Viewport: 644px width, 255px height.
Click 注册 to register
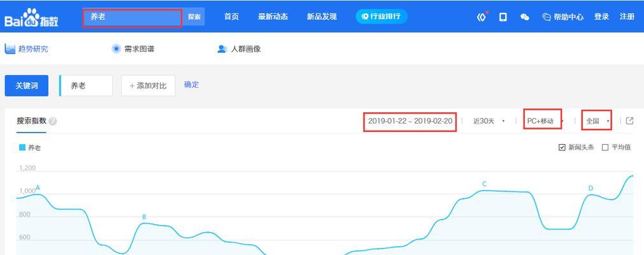tap(627, 17)
